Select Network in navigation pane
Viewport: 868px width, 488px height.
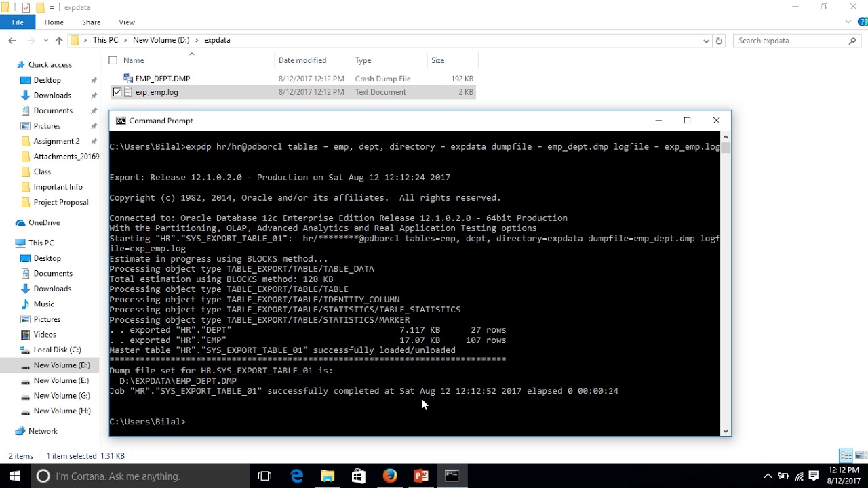pos(43,431)
